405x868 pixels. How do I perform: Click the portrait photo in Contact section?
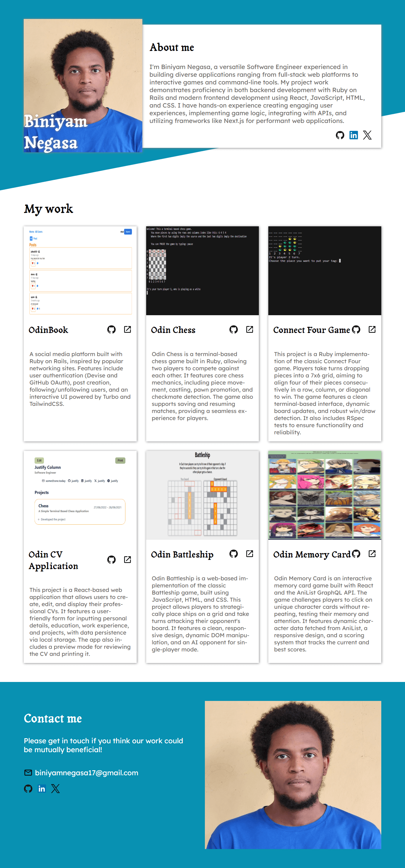coord(293,775)
